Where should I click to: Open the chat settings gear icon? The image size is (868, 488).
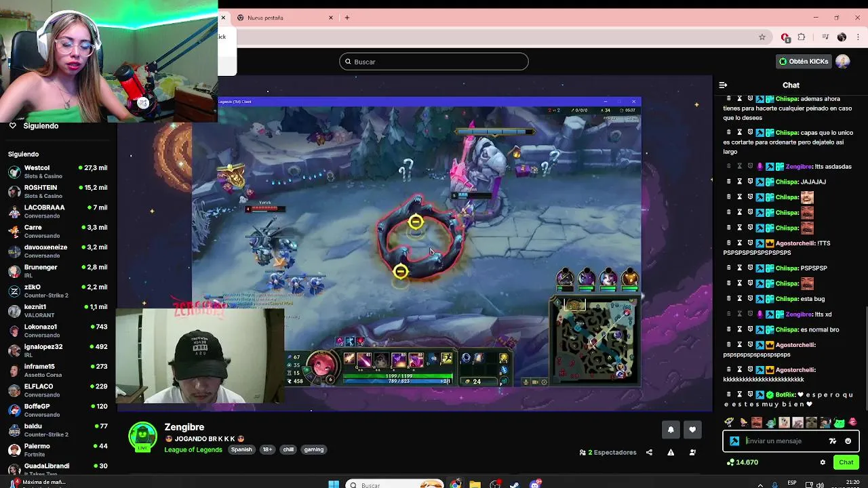(x=823, y=462)
